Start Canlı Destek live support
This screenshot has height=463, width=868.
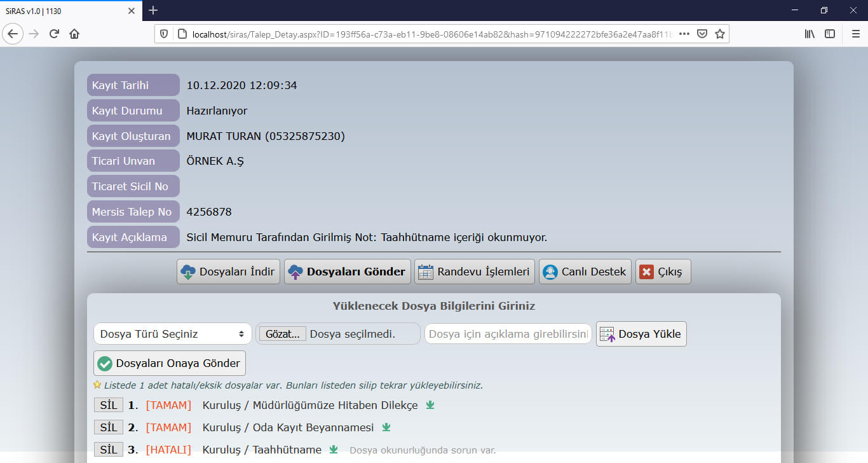pyautogui.click(x=585, y=272)
